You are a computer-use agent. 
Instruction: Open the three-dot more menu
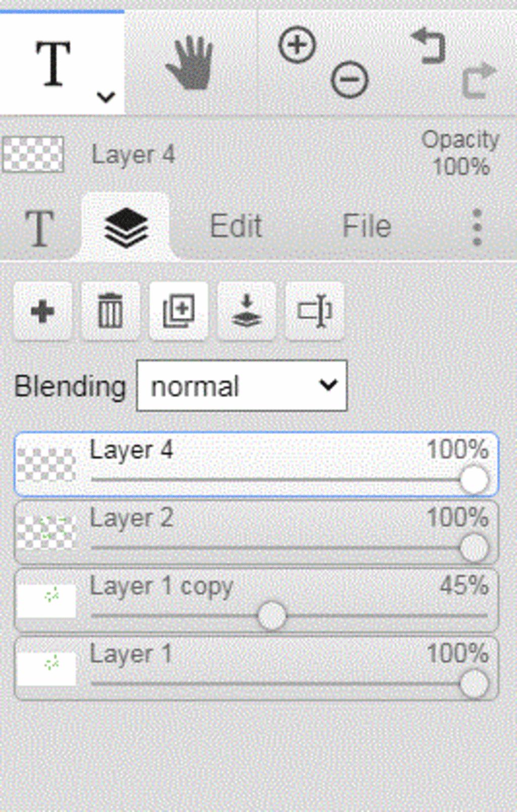tap(477, 227)
